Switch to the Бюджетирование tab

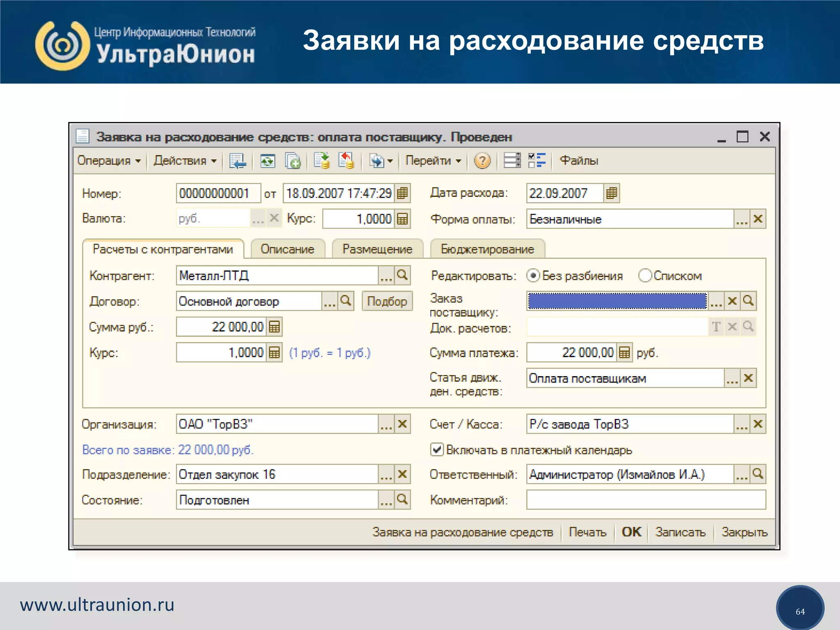(x=487, y=249)
